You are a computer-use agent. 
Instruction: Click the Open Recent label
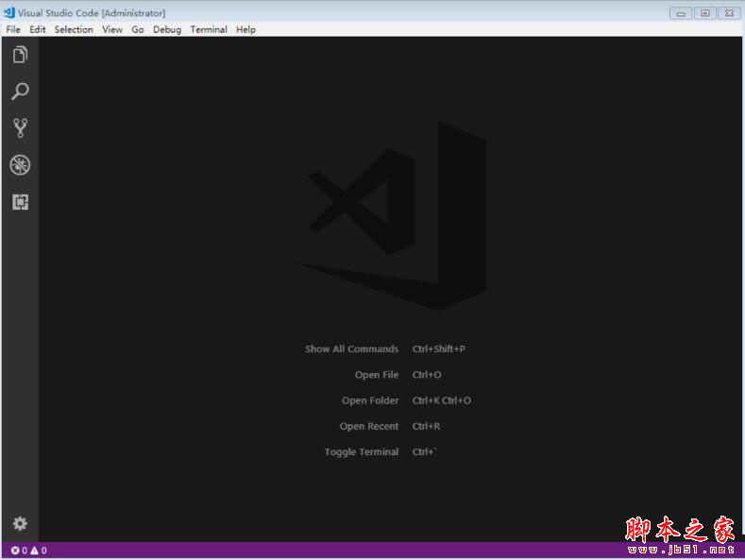369,427
